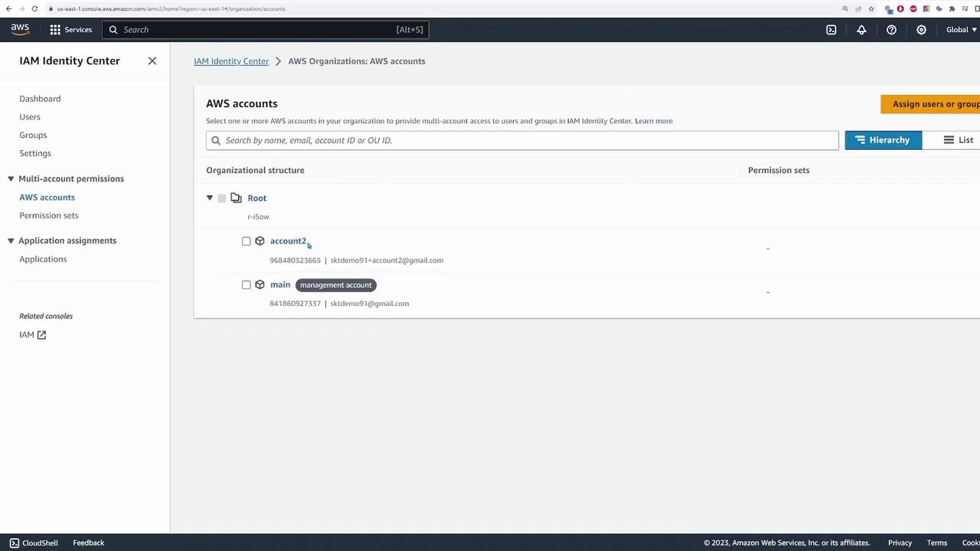Open the IAM external link icon
Screen dimensions: 980x551
(x=41, y=334)
